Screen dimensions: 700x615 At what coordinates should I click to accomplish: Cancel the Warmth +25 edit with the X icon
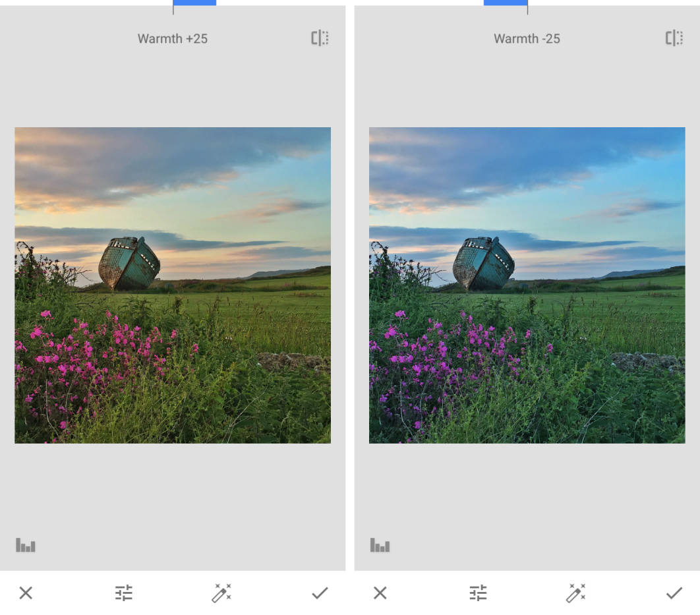click(x=25, y=593)
